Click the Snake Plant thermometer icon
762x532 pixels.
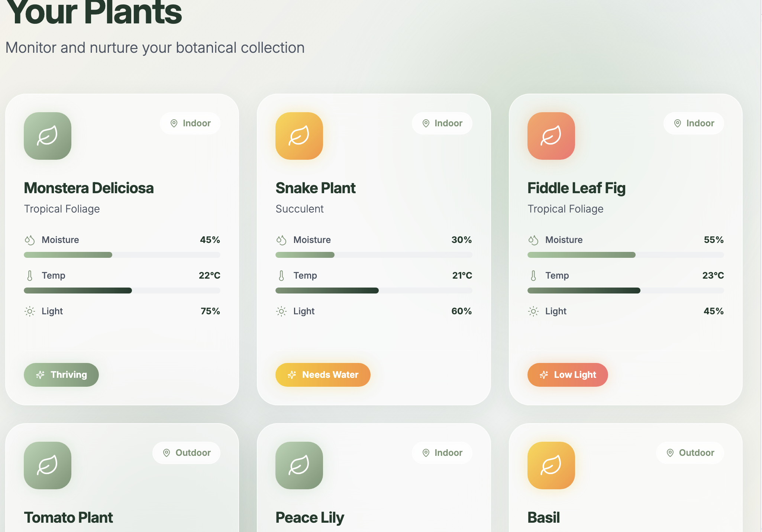(x=281, y=276)
